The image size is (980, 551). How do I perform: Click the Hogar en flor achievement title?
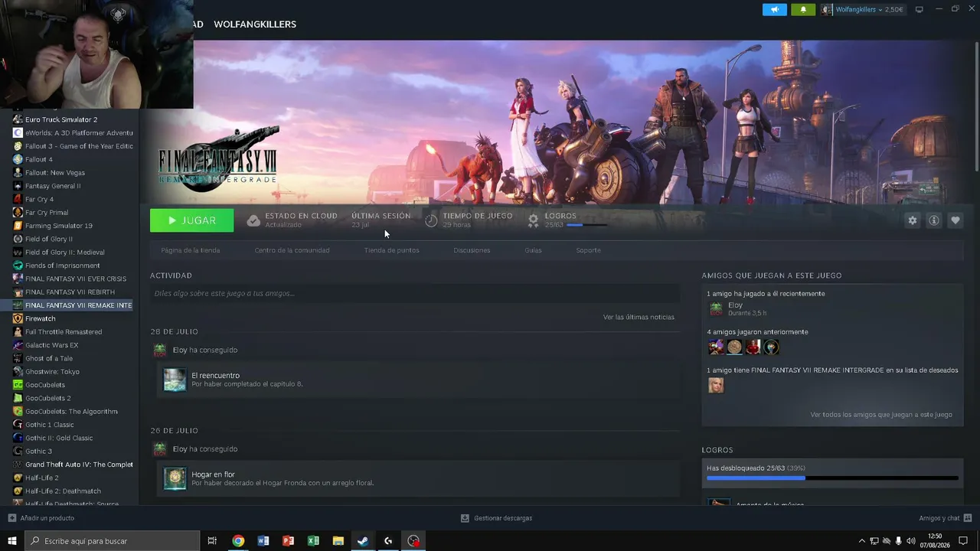tap(213, 474)
